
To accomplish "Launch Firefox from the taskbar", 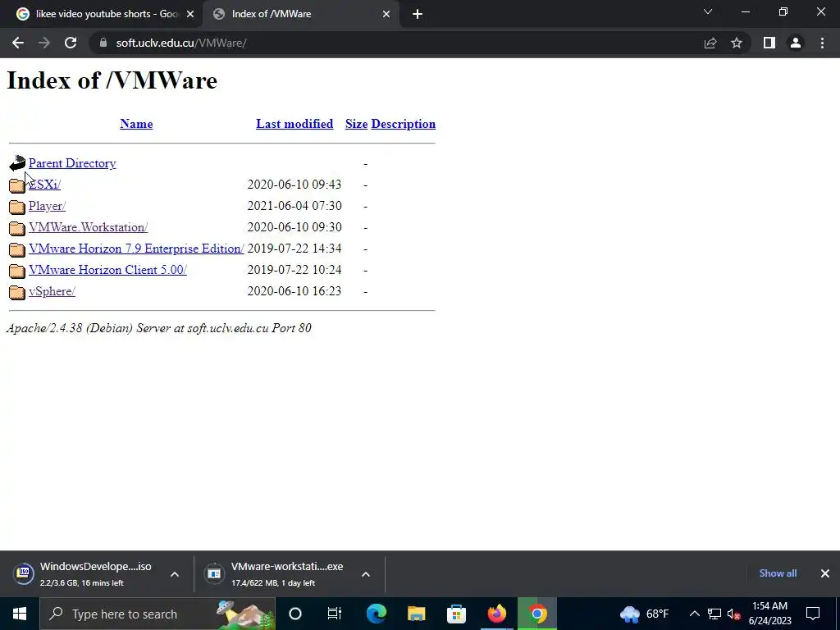I will click(x=496, y=614).
